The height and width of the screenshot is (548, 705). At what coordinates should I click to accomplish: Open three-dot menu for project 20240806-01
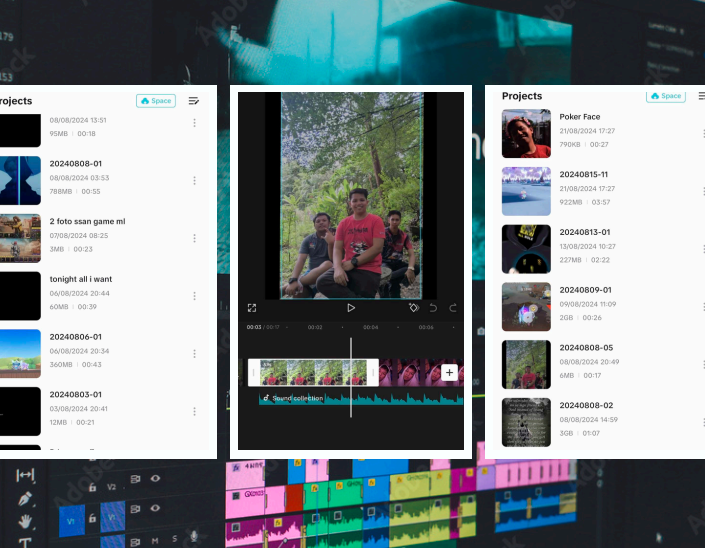coord(194,354)
